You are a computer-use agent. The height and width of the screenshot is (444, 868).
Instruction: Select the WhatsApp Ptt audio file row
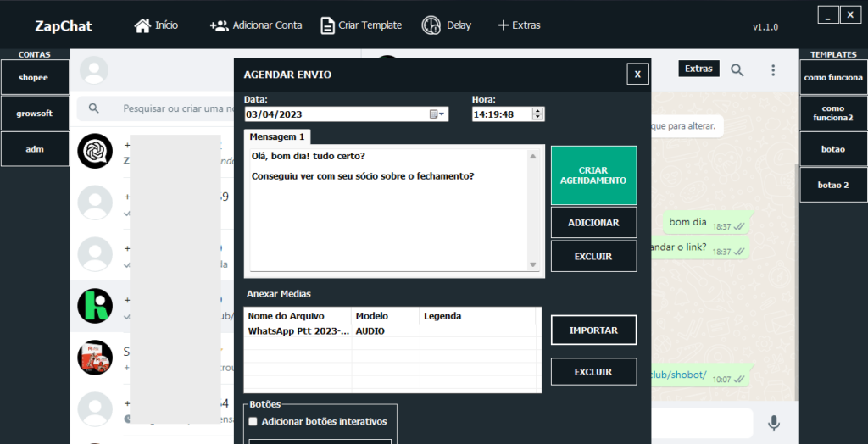pyautogui.click(x=298, y=331)
